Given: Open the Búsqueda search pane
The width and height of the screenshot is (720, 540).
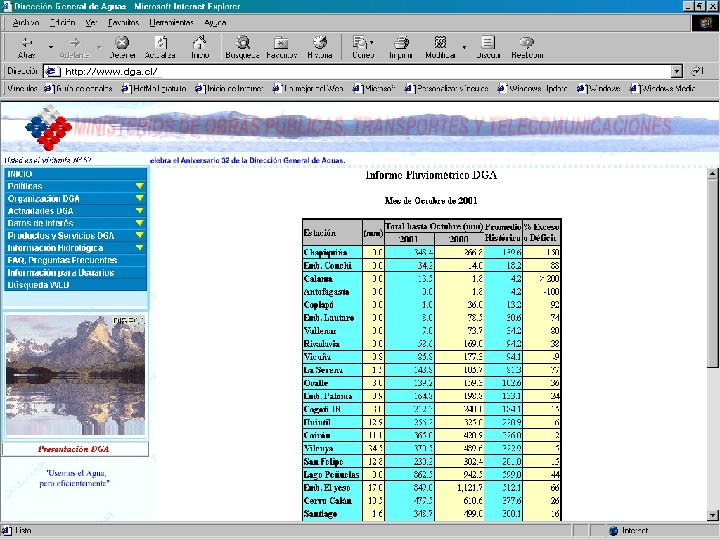Looking at the screenshot, I should point(242,47).
